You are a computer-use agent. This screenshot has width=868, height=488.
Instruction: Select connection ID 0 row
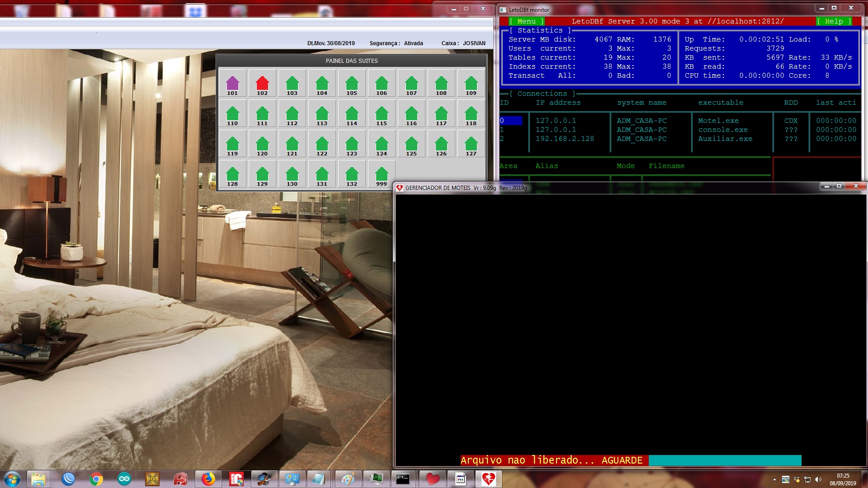pyautogui.click(x=510, y=121)
